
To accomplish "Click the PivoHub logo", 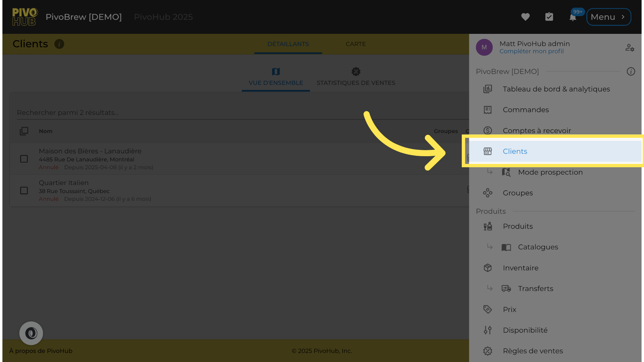I will [25, 17].
